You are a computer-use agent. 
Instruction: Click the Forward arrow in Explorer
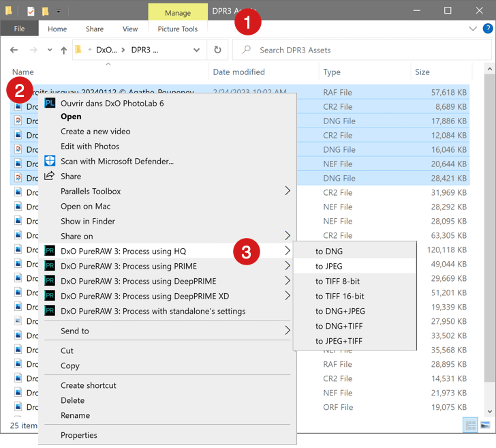pyautogui.click(x=33, y=50)
